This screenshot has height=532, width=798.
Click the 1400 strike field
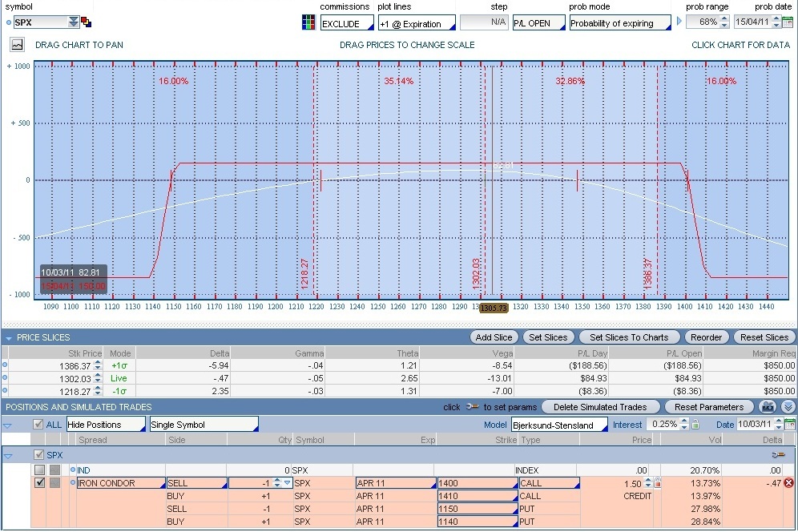tap(476, 483)
